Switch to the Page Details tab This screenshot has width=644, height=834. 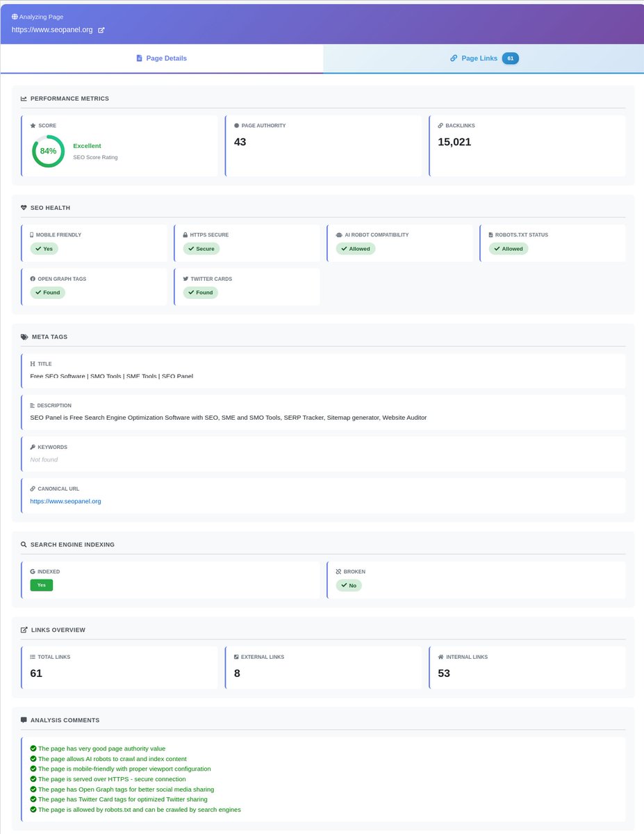(x=161, y=58)
